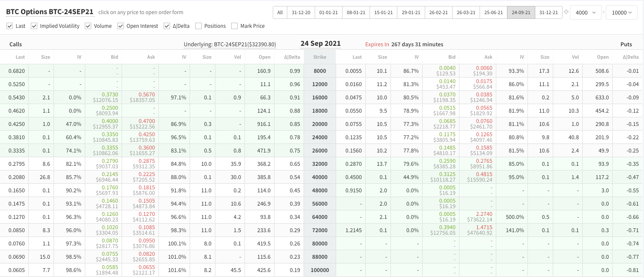Open the 4000 lower strike dropdown
This screenshot has width=644, height=278.
(x=586, y=12)
